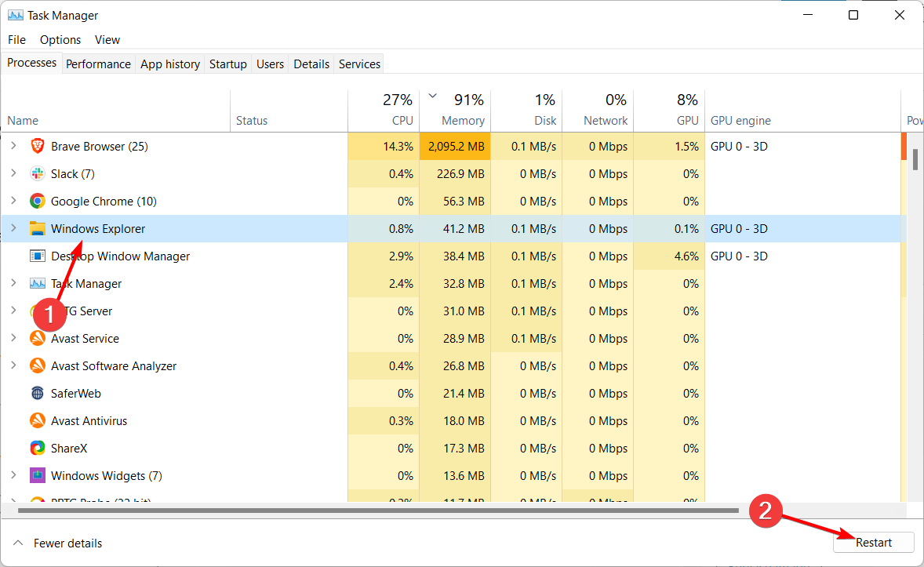The height and width of the screenshot is (567, 924).
Task: Switch to the Users tab
Action: coord(270,64)
